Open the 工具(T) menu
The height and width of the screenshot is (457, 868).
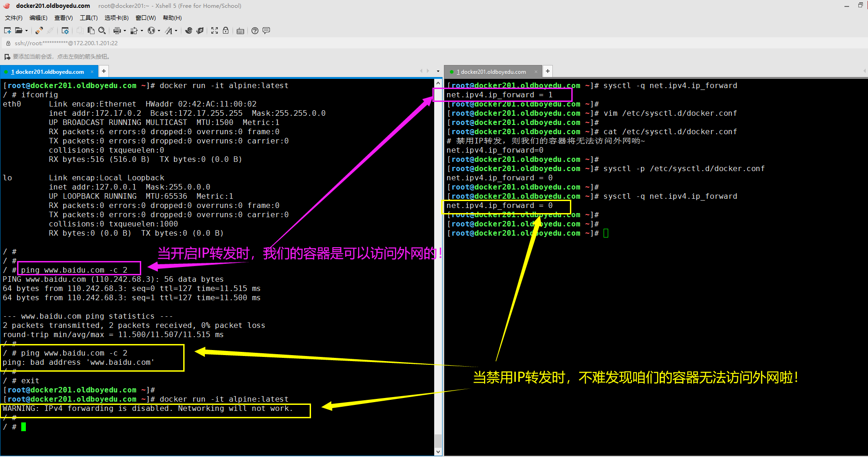[x=89, y=18]
